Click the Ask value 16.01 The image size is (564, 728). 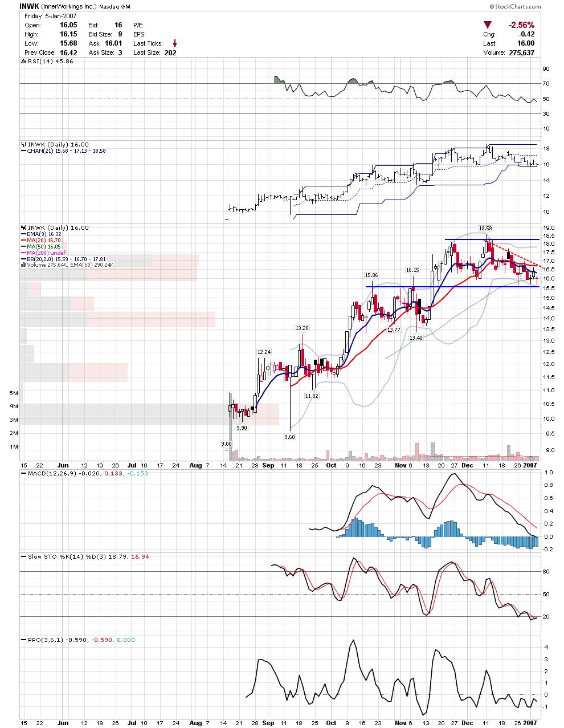tap(114, 44)
